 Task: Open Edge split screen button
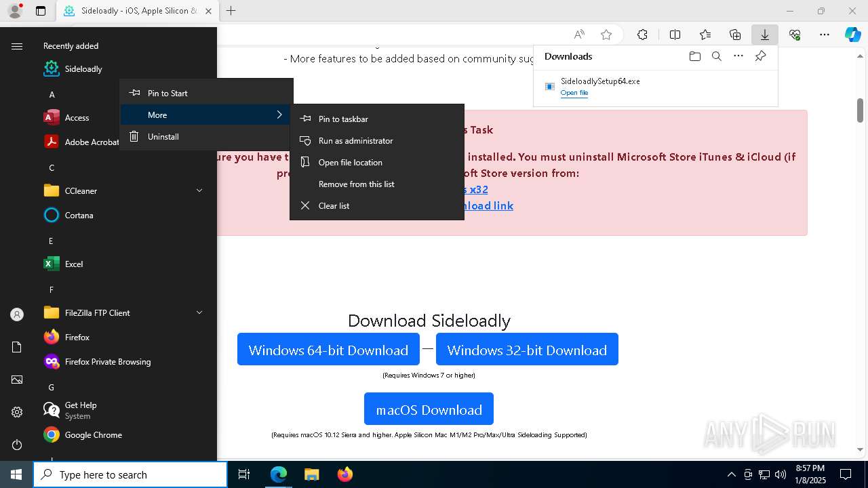pyautogui.click(x=675, y=35)
